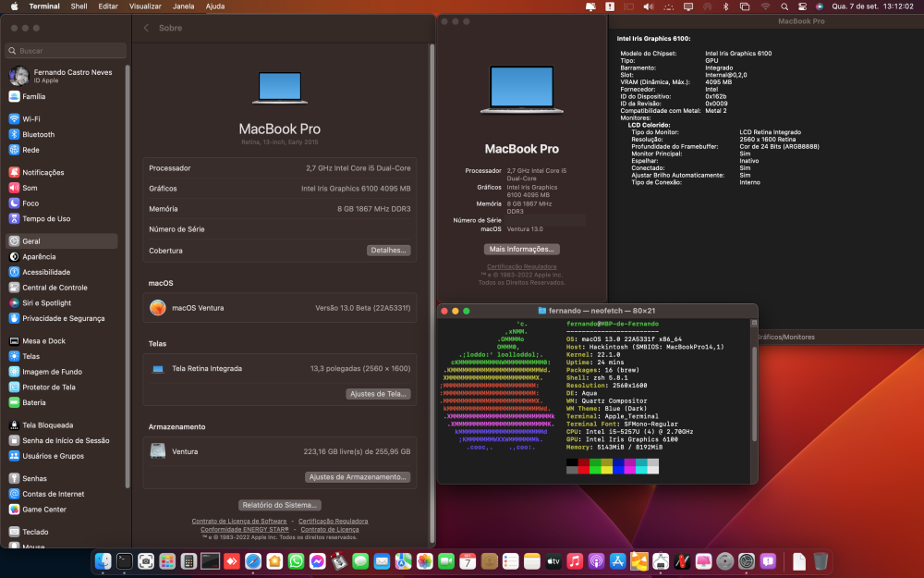Image resolution: width=924 pixels, height=578 pixels.
Task: Select Siri e Spotlight in sidebar
Action: 62,302
